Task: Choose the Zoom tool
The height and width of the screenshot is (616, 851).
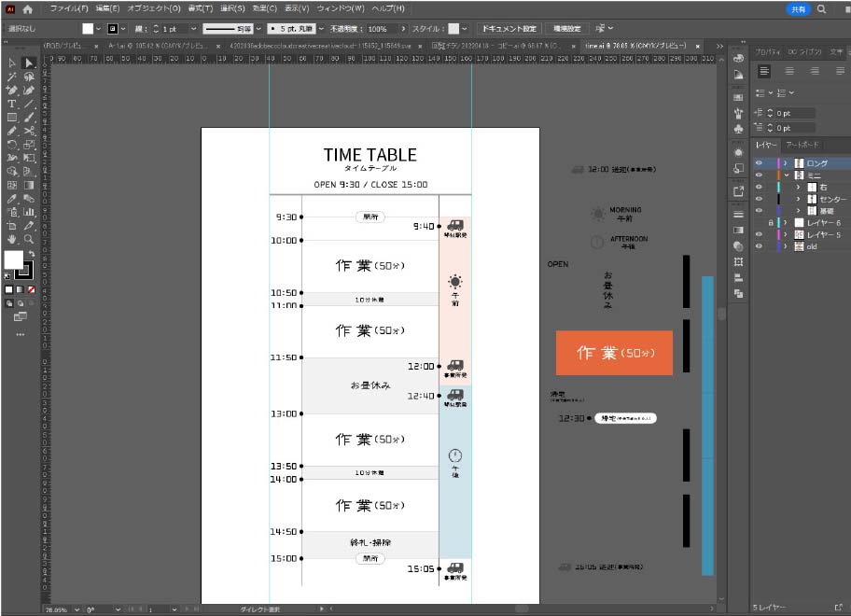Action: (29, 240)
